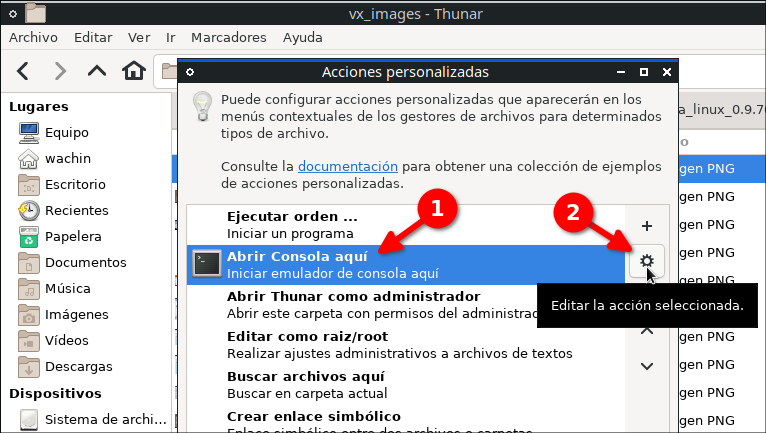Select the Abrir Thunar como administrador action
Viewport: 766px width, 433px height.
(x=405, y=305)
